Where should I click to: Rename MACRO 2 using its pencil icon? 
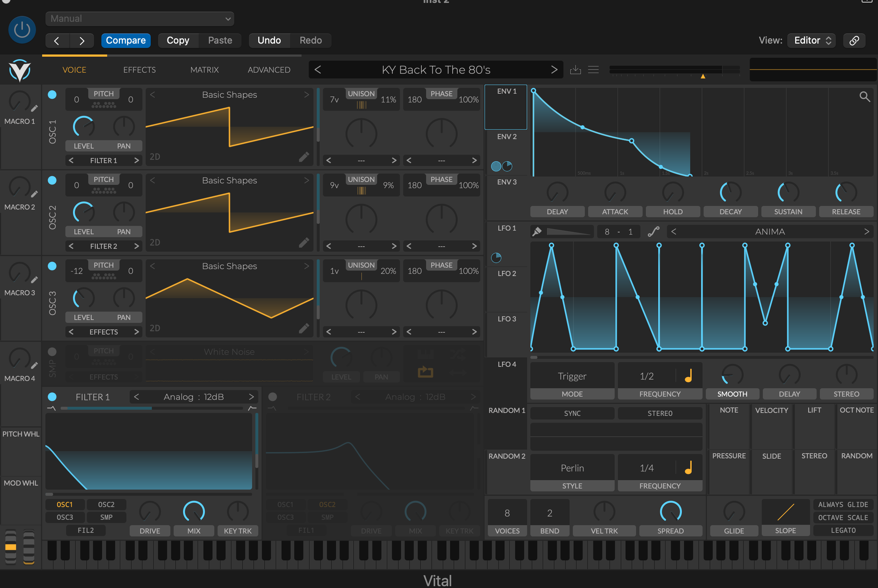point(34,194)
